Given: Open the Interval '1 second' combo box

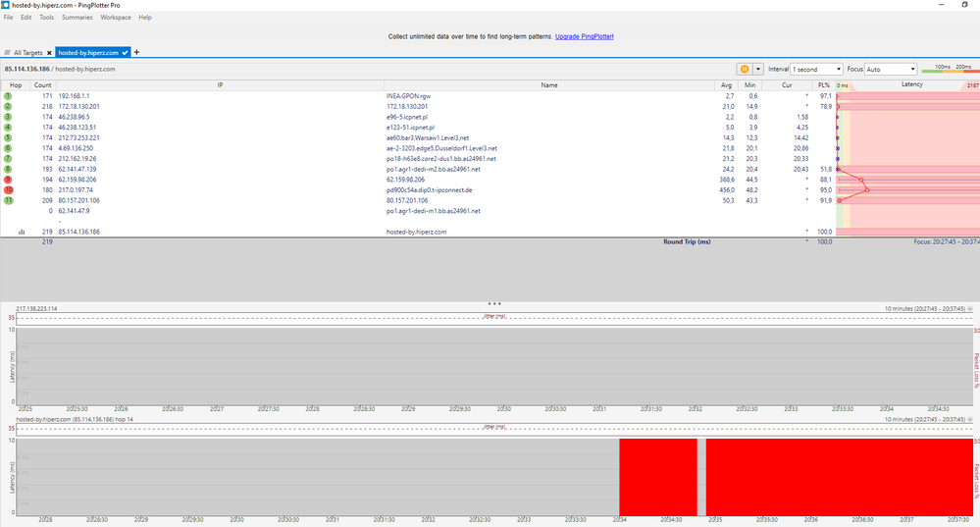Looking at the screenshot, I should point(817,70).
